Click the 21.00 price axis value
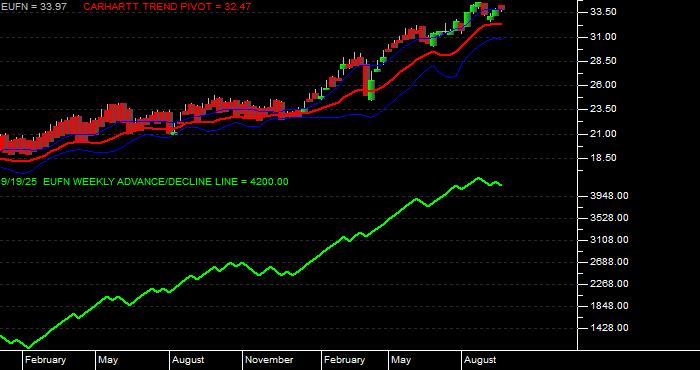This screenshot has width=700, height=370. click(604, 133)
